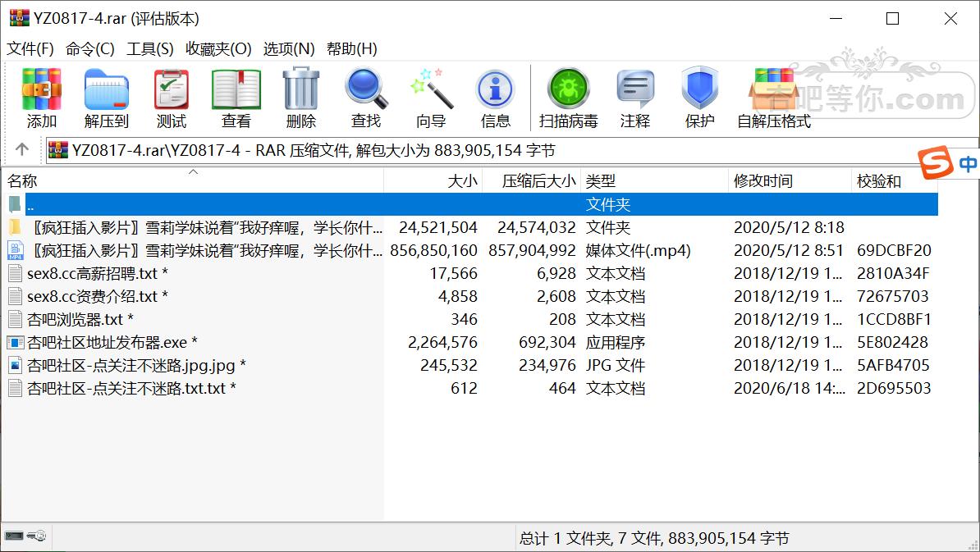The image size is (980, 552).
Task: Click the status bar total 883,905,154 字节
Action: pyautogui.click(x=729, y=537)
